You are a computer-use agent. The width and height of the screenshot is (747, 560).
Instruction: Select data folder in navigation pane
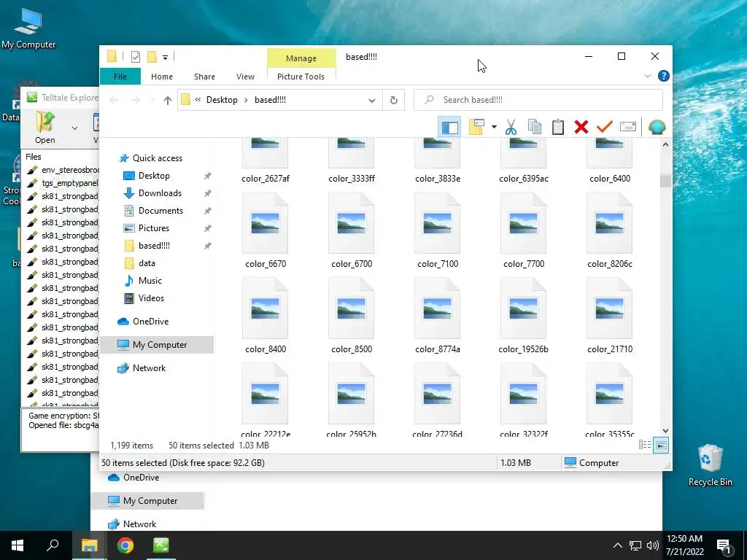146,263
